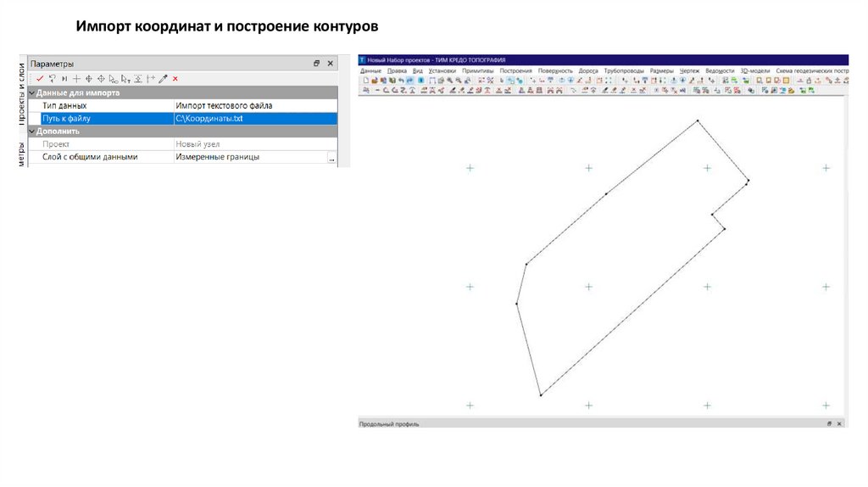This screenshot has width=868, height=487.
Task: Close the Продольный профиль panel
Action: 839,424
